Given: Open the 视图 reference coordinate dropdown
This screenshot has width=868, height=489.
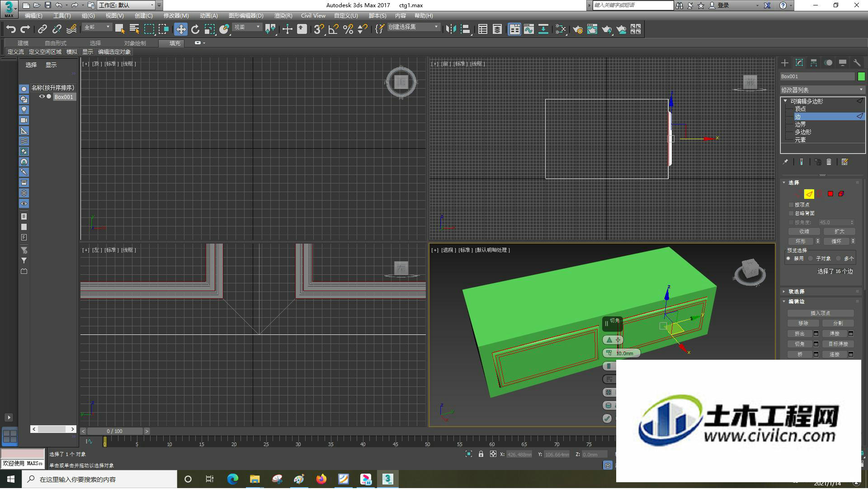Looking at the screenshot, I should pos(247,28).
